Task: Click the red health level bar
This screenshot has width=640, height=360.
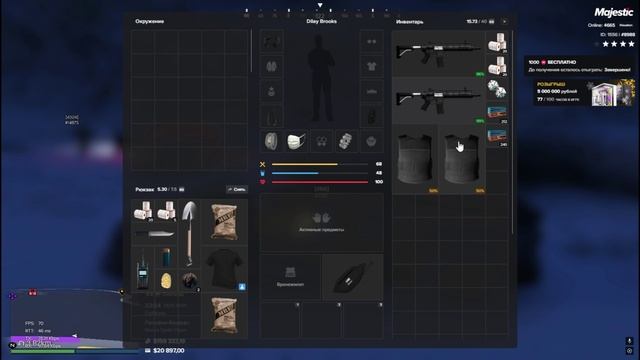Action: coord(320,182)
